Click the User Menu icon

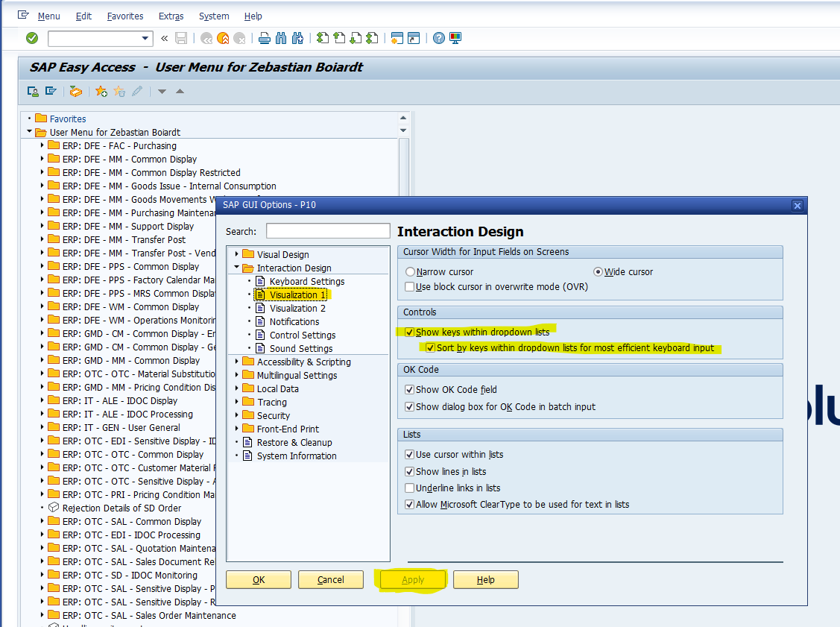tap(33, 92)
